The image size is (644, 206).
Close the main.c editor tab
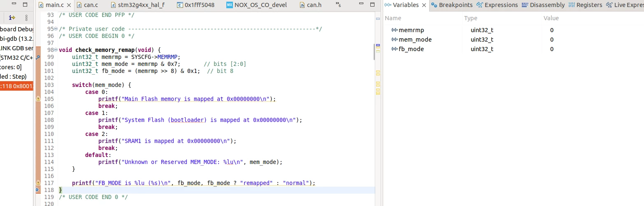pos(68,5)
